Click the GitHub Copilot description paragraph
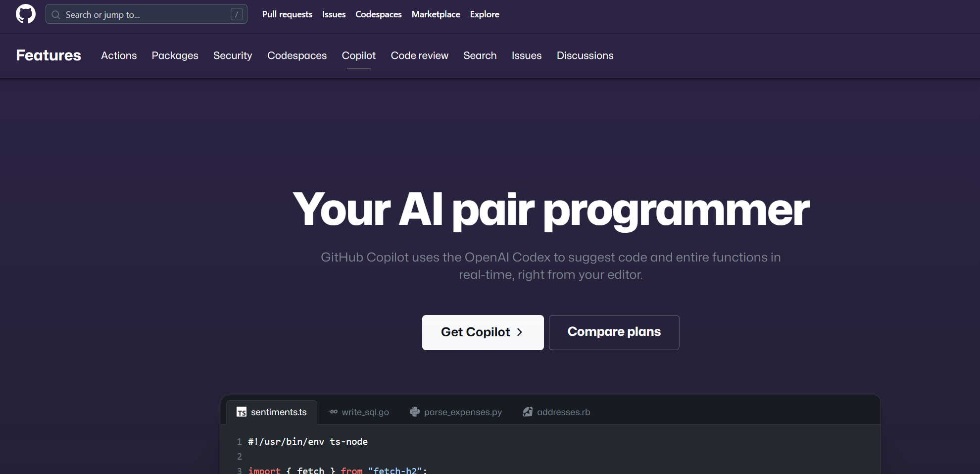Image resolution: width=980 pixels, height=474 pixels. coord(551,266)
